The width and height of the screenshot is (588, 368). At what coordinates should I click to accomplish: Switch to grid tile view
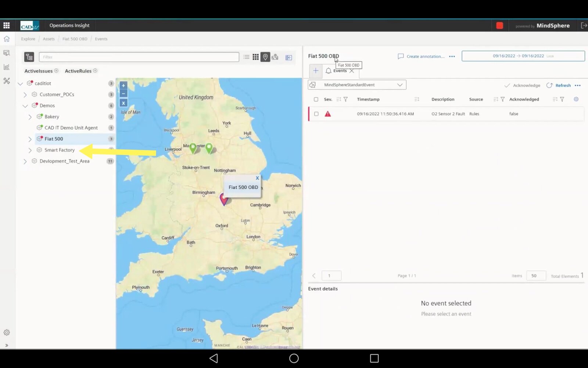(x=255, y=57)
